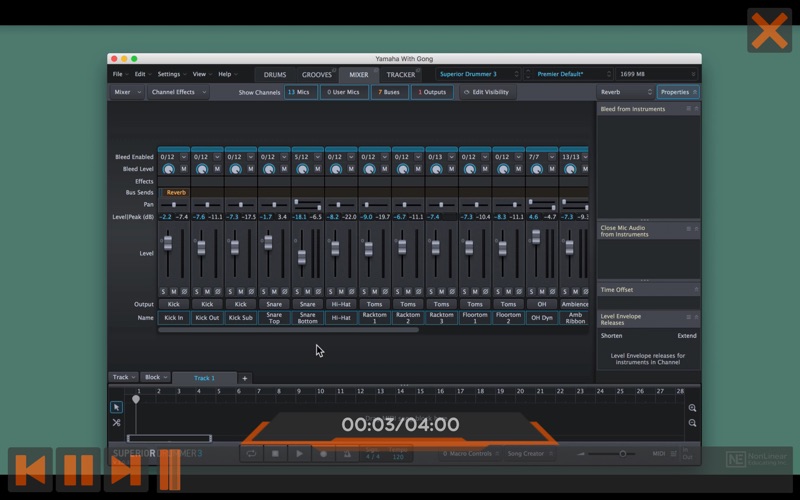
Task: Skip to previous video with orange back button
Action: pos(30,470)
